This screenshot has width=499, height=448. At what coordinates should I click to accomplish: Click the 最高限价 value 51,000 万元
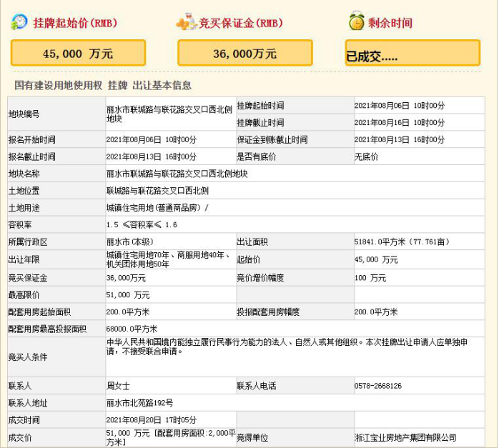tap(128, 294)
